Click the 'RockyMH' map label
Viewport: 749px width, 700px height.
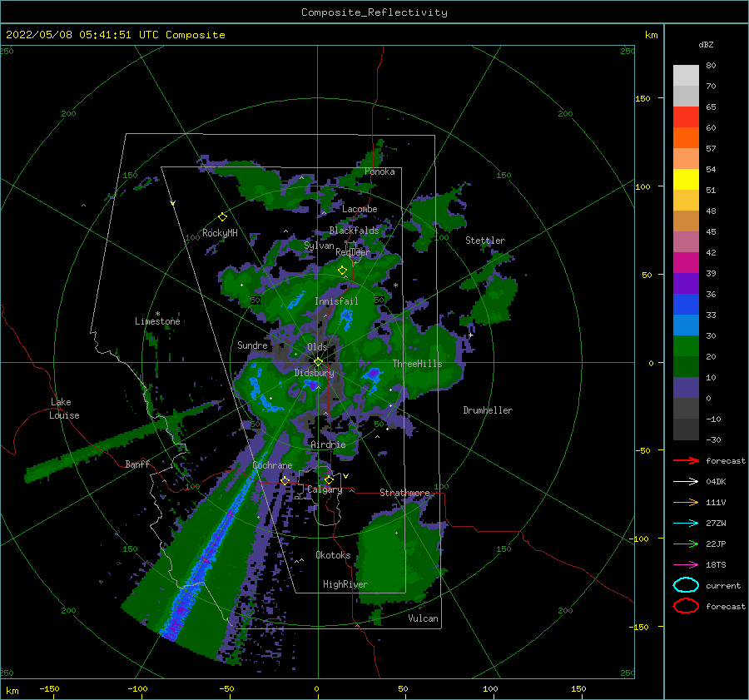point(220,233)
